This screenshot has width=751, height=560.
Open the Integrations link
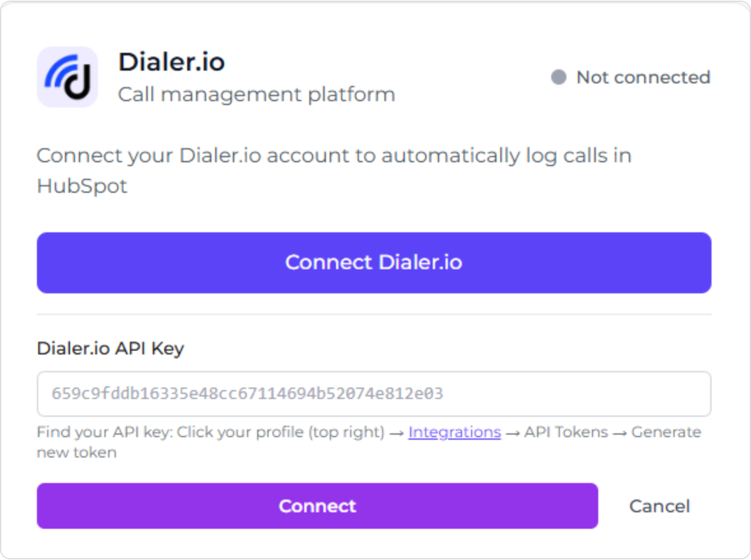click(454, 432)
